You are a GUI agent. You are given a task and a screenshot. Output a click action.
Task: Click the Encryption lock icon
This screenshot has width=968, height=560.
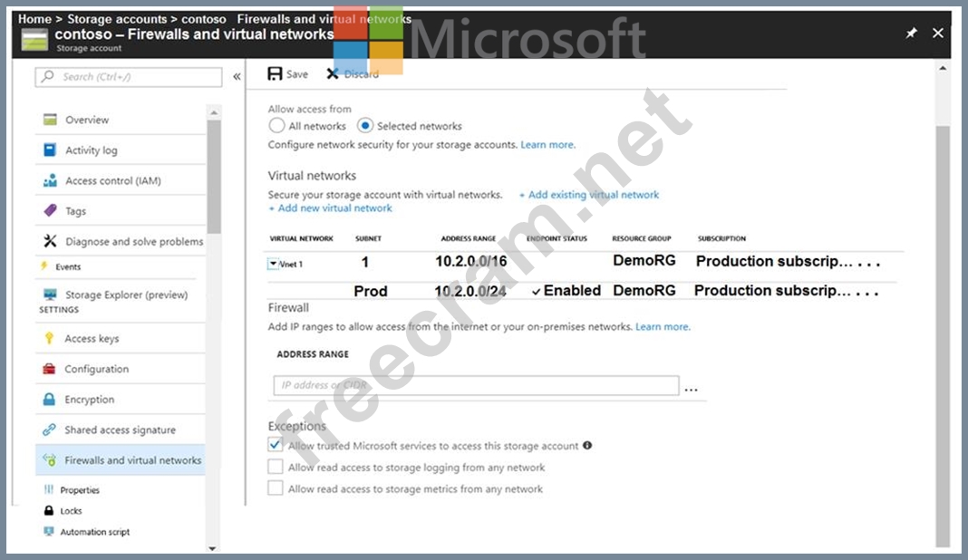49,399
